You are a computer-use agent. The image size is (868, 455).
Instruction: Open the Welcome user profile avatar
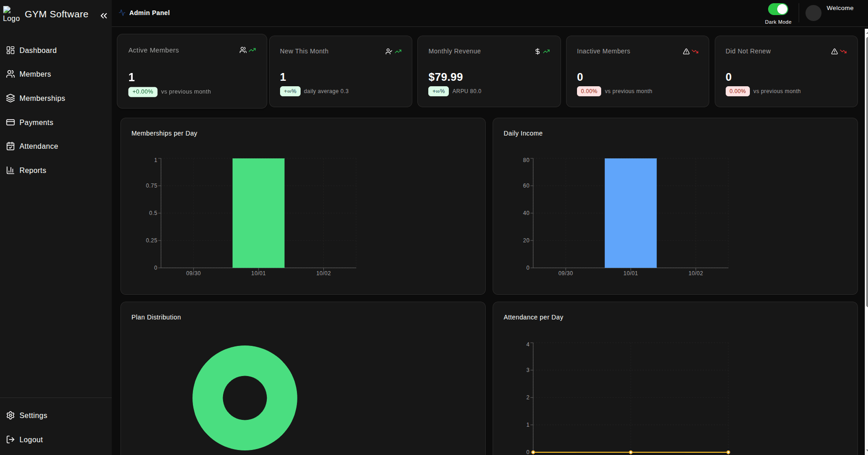pyautogui.click(x=813, y=13)
